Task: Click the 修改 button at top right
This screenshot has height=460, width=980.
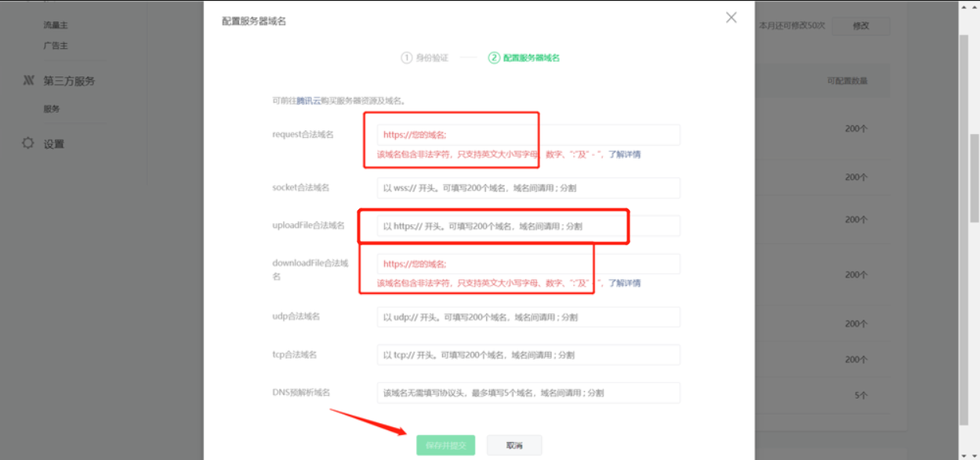Action: 861,26
